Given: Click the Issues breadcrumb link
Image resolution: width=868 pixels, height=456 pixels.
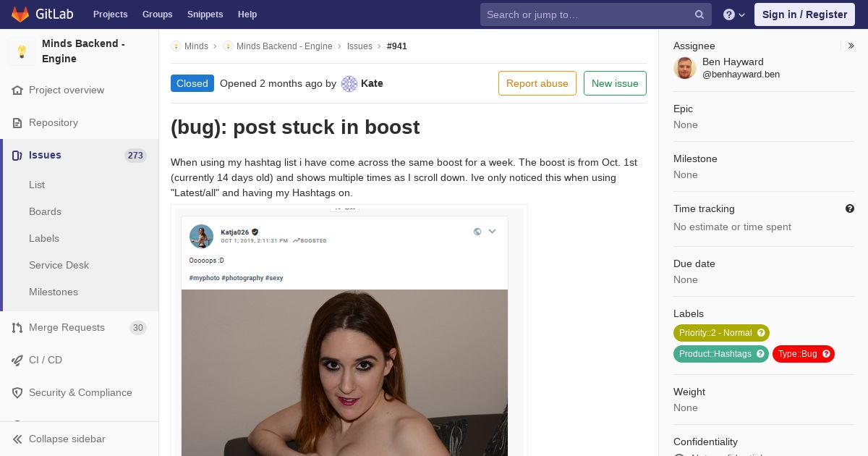Looking at the screenshot, I should [x=359, y=46].
